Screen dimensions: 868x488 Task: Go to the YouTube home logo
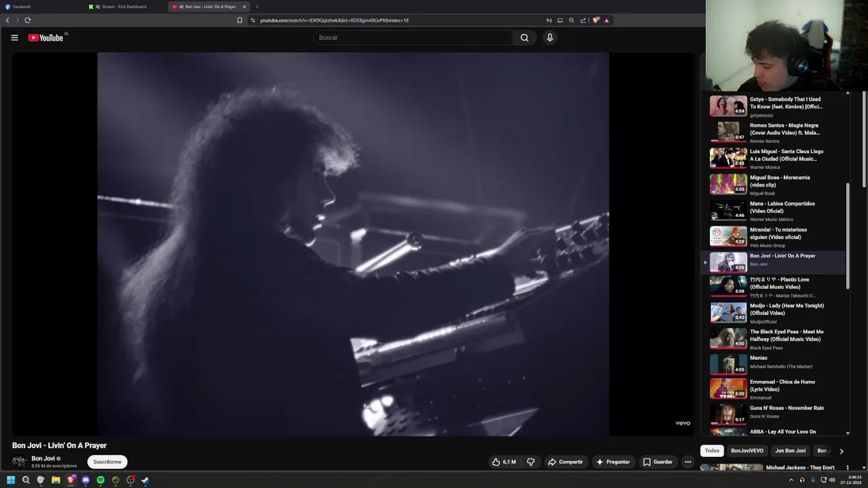[45, 38]
